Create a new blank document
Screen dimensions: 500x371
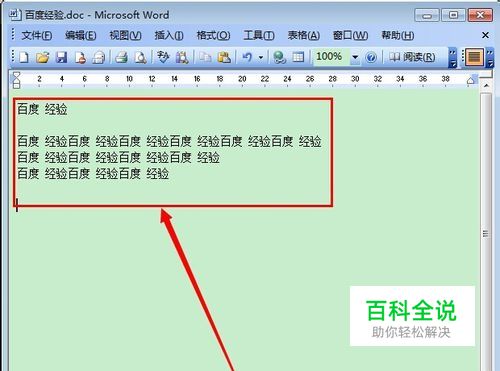[x=24, y=57]
